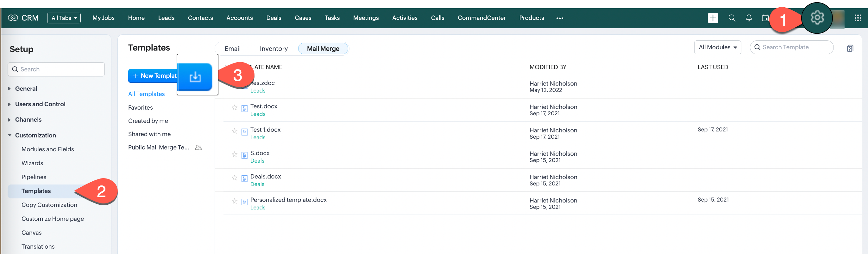The height and width of the screenshot is (254, 868).
Task: Star the Test.docx template as favorite
Action: coord(235,108)
